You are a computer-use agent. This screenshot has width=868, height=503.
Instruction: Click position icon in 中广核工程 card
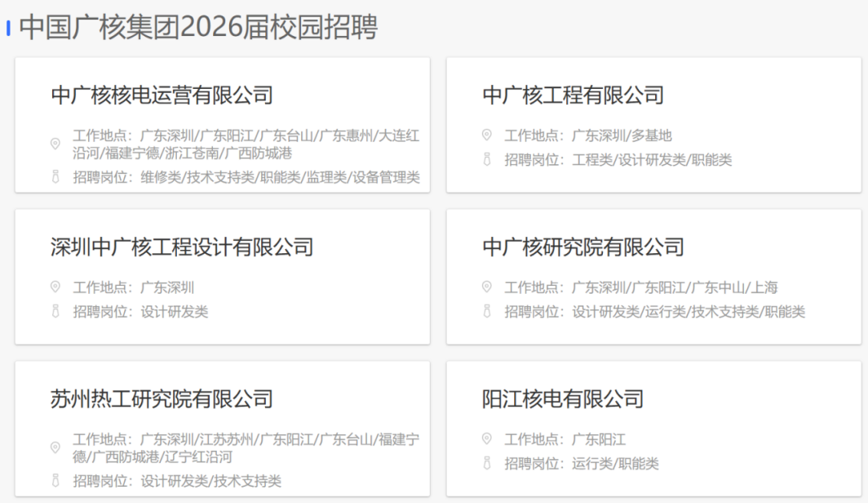point(486,159)
